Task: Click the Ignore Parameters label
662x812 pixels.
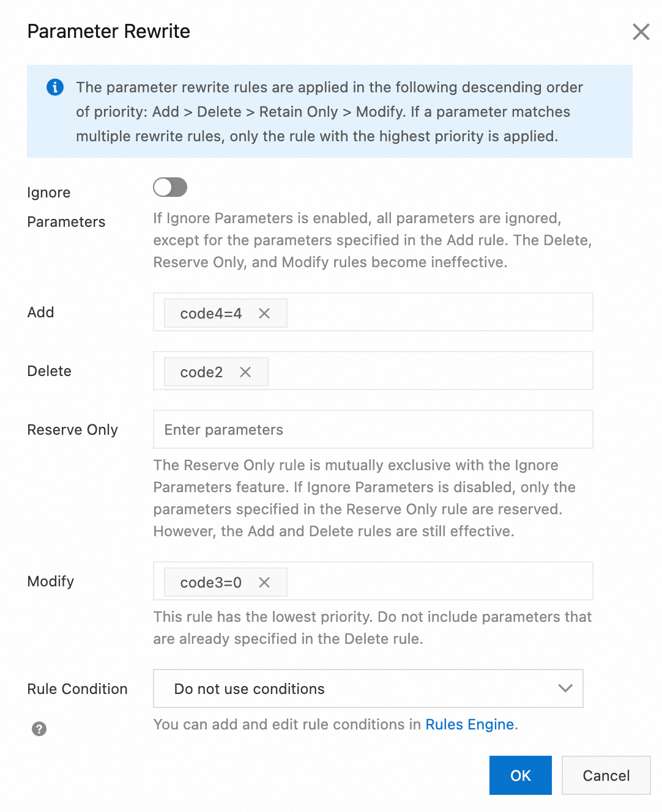Action: (66, 207)
